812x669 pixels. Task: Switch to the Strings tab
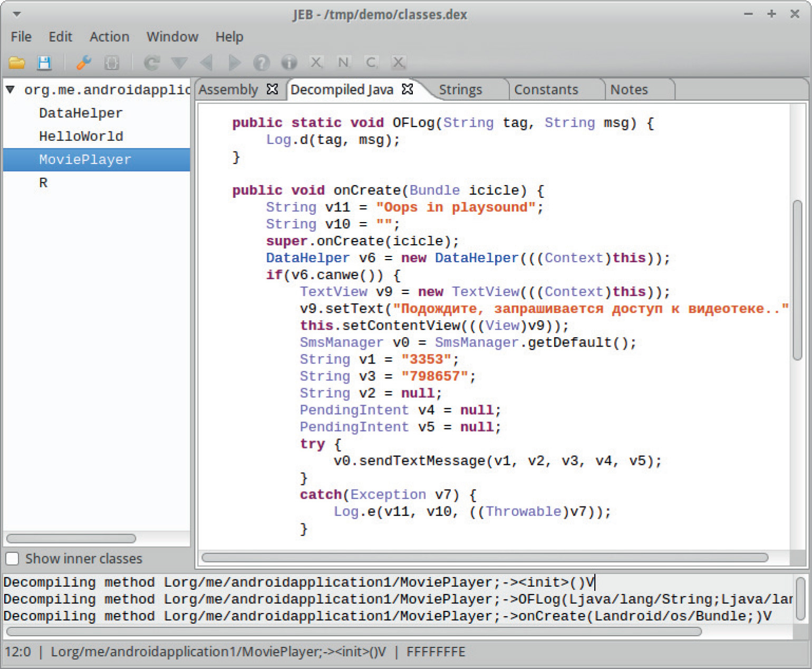pos(460,90)
